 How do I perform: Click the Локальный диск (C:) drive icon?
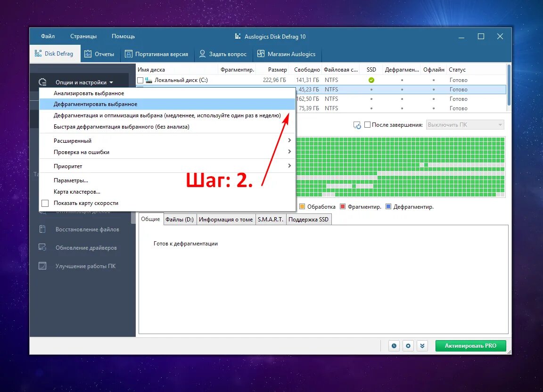[148, 81]
